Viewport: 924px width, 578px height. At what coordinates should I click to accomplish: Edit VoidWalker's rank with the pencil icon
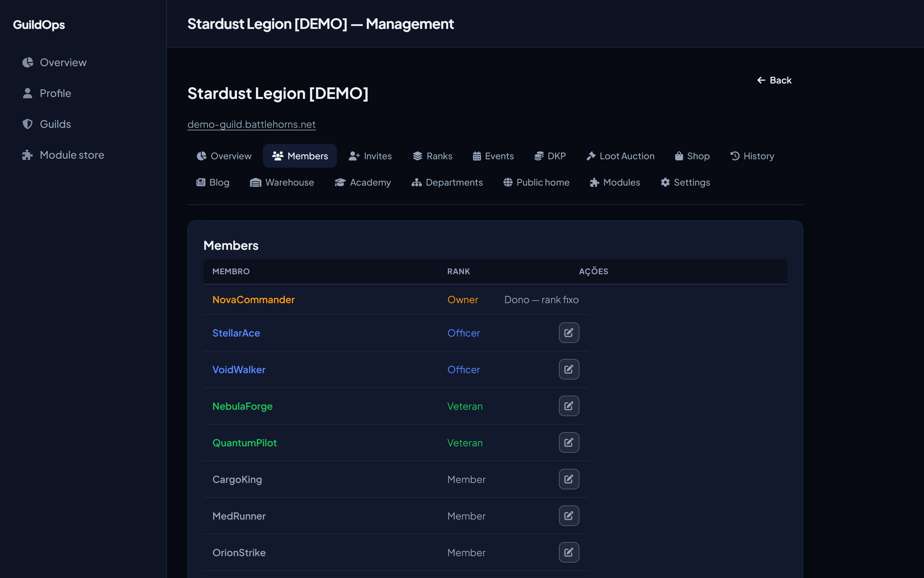(569, 369)
